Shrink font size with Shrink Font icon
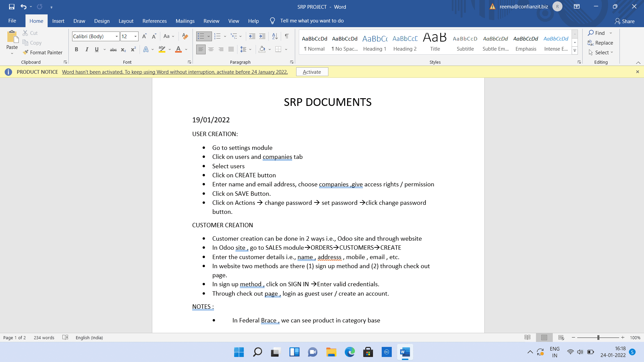Image resolution: width=644 pixels, height=362 pixels. (x=154, y=36)
